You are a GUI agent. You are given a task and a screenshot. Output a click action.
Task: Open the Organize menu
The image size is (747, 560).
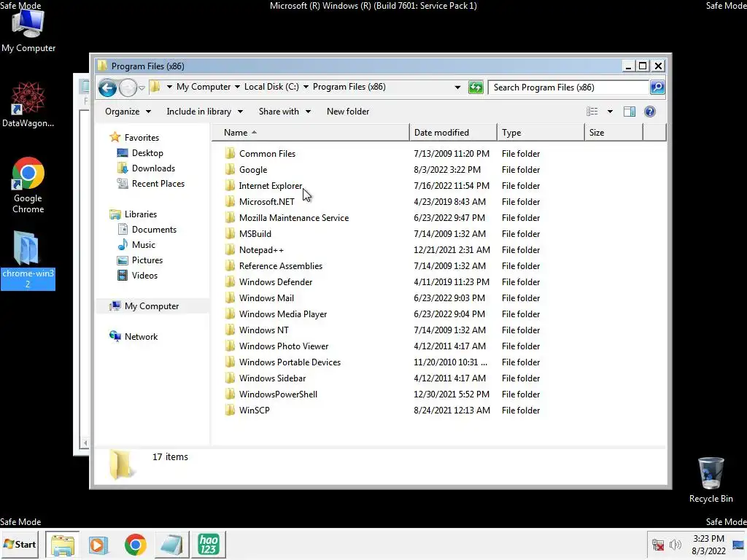pyautogui.click(x=128, y=112)
